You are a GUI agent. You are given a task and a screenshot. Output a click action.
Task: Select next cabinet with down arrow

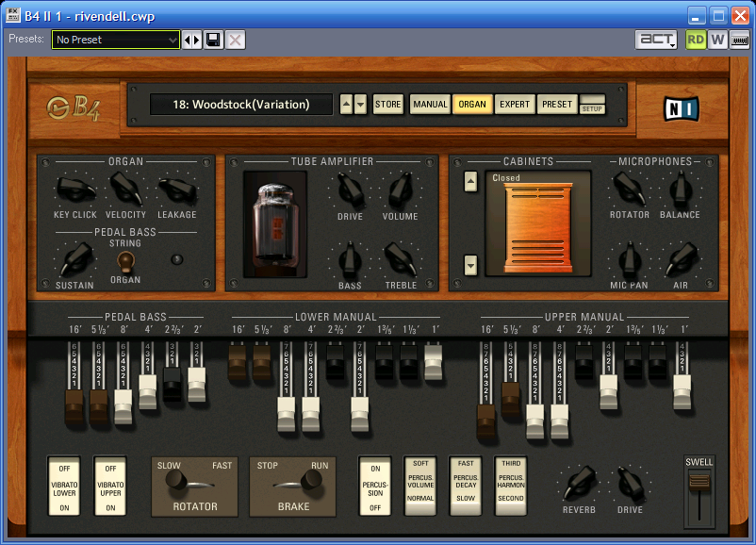[470, 265]
